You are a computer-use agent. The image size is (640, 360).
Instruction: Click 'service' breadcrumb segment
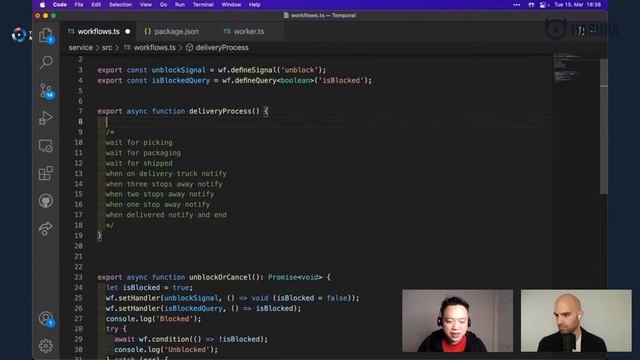click(80, 48)
